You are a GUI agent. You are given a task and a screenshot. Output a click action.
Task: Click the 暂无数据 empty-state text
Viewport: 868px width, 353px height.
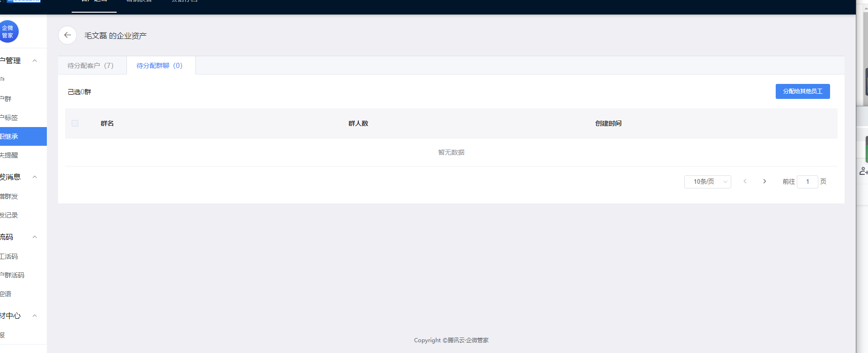click(451, 152)
